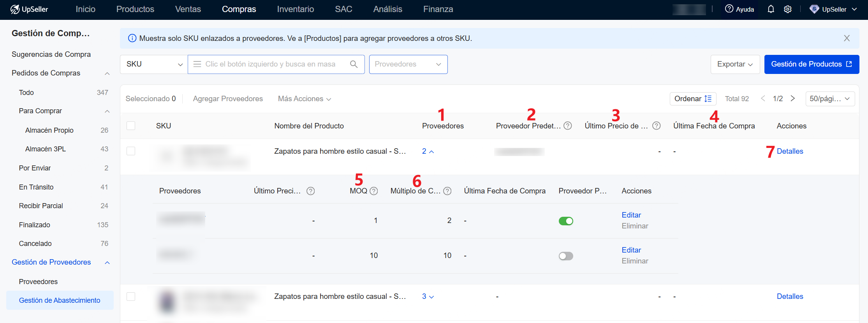Click Agregar Proveedores

coord(228,99)
